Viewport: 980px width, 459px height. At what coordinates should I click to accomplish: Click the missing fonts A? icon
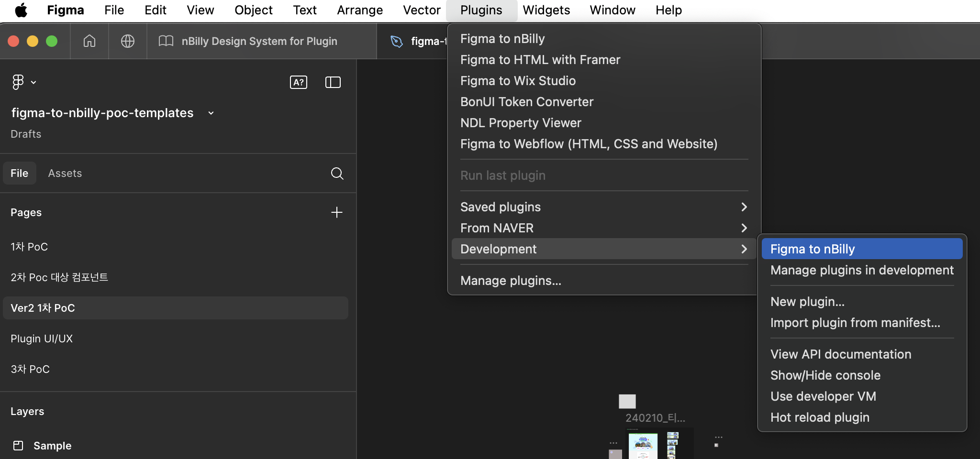click(x=298, y=82)
